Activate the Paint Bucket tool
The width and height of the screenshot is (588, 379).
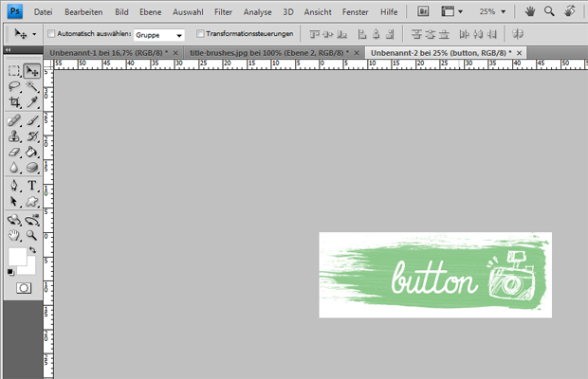click(32, 152)
